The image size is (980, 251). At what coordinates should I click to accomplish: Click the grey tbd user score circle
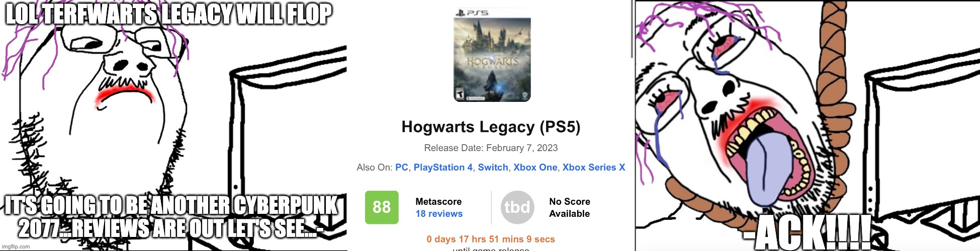tap(517, 207)
